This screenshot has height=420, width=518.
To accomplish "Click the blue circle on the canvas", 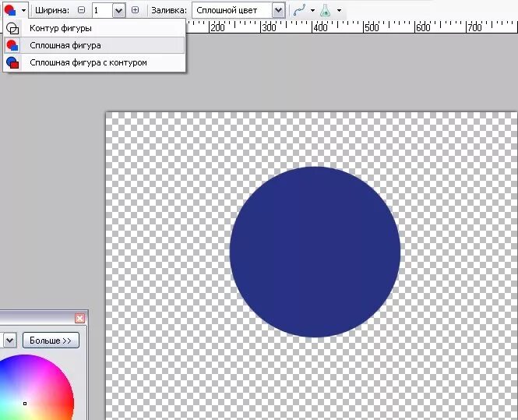I will pos(315,252).
